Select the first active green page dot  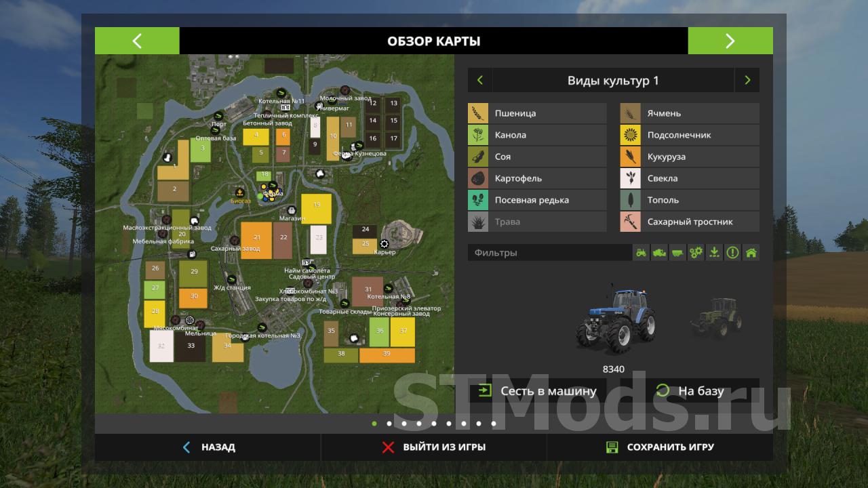coord(374,424)
